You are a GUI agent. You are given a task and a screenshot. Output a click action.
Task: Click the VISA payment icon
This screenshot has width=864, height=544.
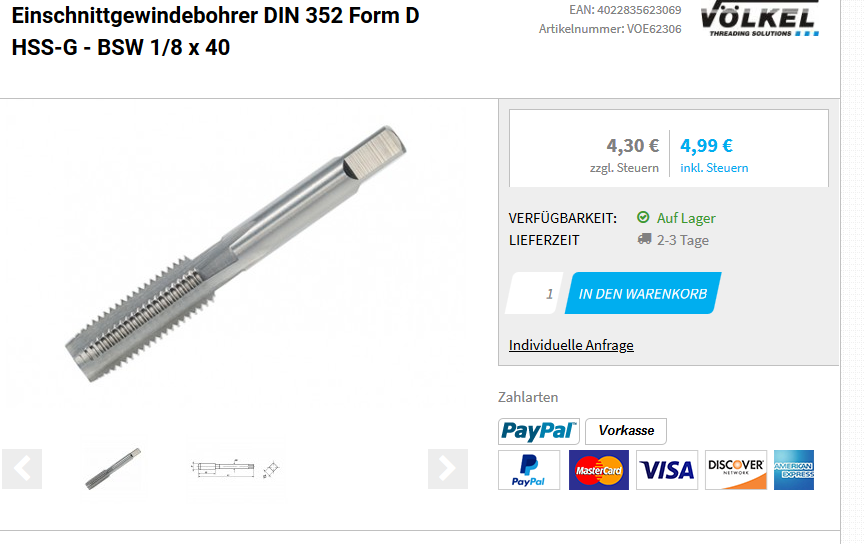tap(667, 470)
